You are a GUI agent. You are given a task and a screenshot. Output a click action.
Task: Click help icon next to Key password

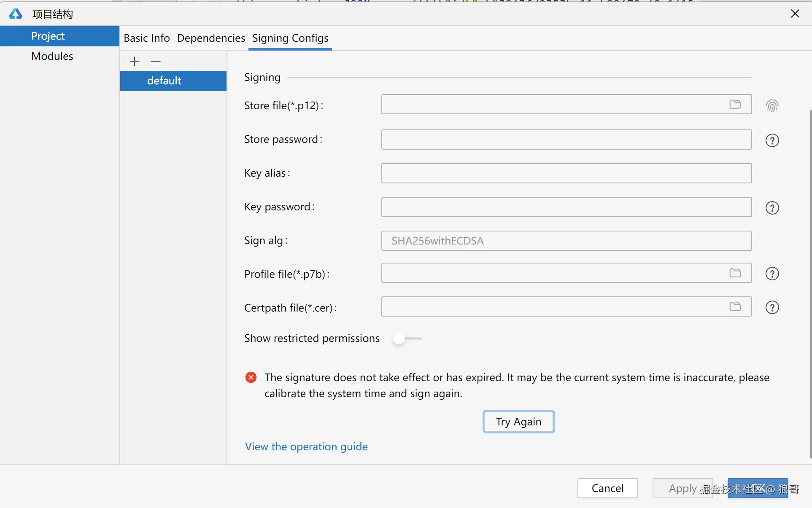(772, 208)
